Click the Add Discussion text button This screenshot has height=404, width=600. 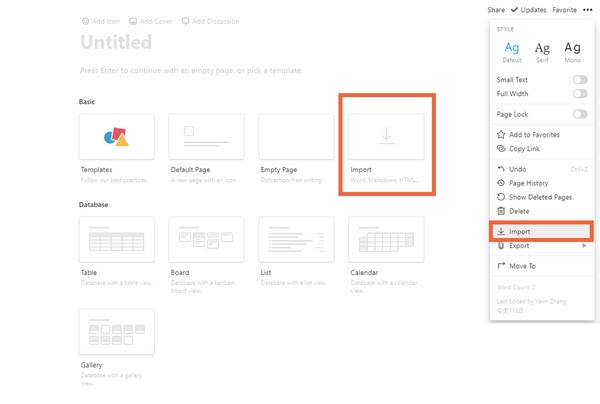click(x=215, y=21)
